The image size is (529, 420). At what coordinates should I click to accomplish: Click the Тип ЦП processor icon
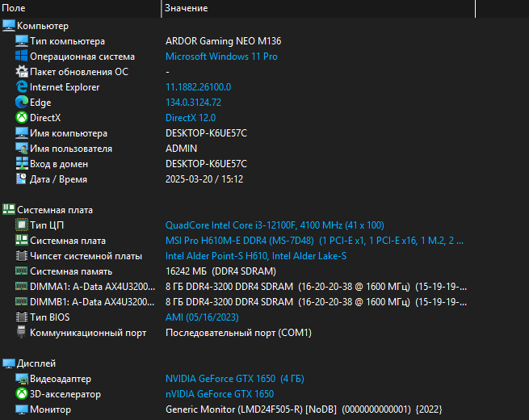[x=22, y=225]
